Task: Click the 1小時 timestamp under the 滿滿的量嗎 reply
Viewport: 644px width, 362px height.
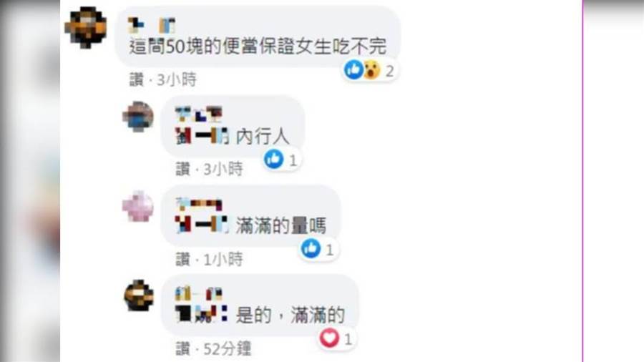Action: 223,260
